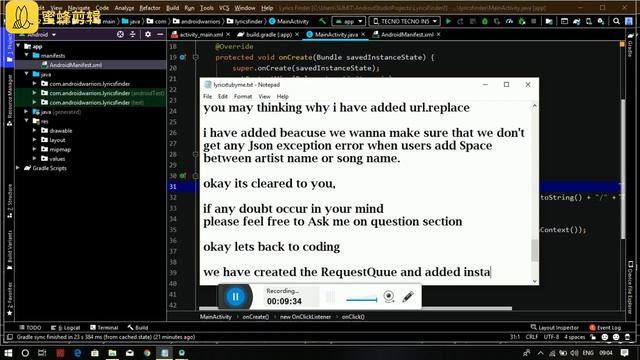Open Windows notification center icon
Viewport: 640px width, 360px height.
coord(624,353)
